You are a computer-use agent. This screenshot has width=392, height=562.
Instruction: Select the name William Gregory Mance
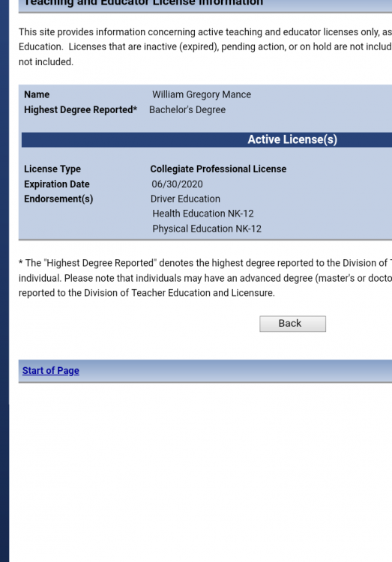(x=202, y=94)
